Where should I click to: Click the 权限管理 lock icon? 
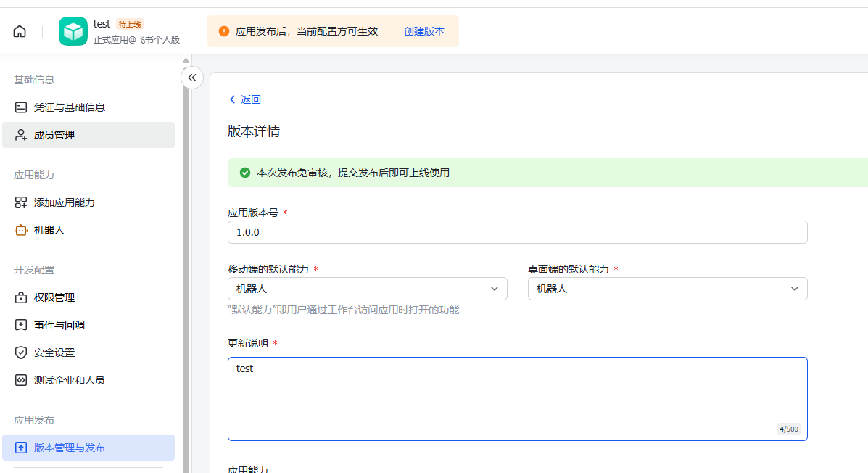(21, 297)
